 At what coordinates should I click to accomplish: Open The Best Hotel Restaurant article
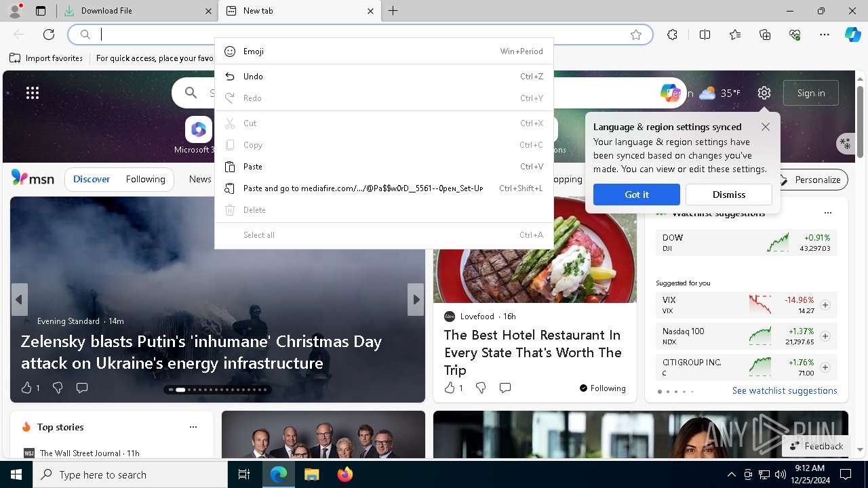tap(533, 352)
